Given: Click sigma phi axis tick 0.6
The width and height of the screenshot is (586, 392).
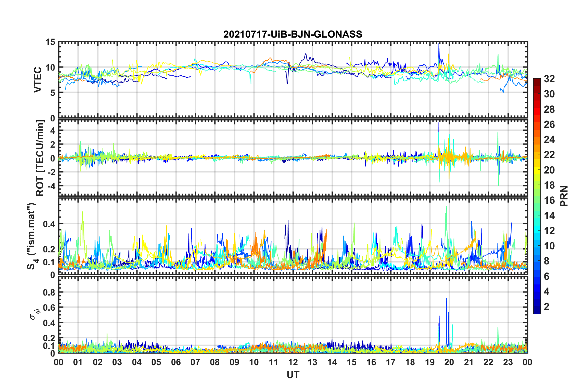Looking at the screenshot, I should pyautogui.click(x=49, y=308).
